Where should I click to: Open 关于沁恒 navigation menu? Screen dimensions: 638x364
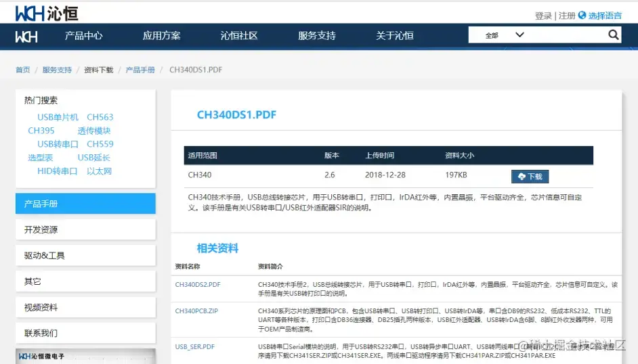click(x=395, y=36)
